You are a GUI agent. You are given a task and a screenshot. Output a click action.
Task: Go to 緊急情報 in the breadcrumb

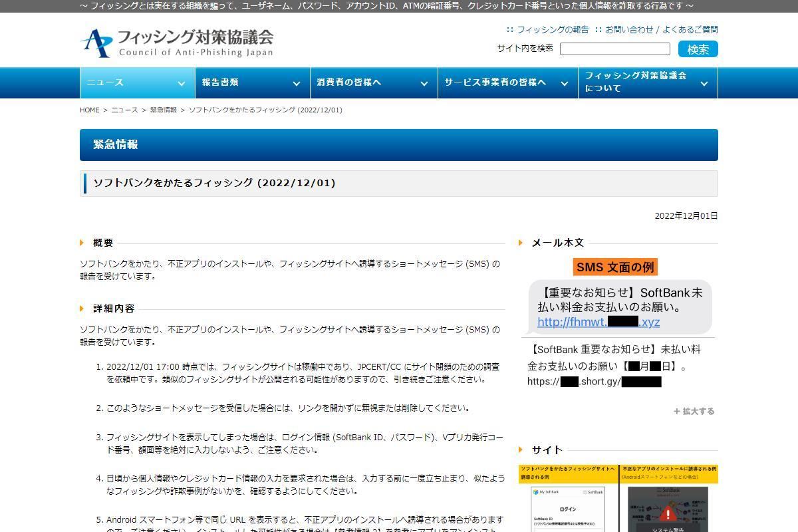click(x=163, y=110)
